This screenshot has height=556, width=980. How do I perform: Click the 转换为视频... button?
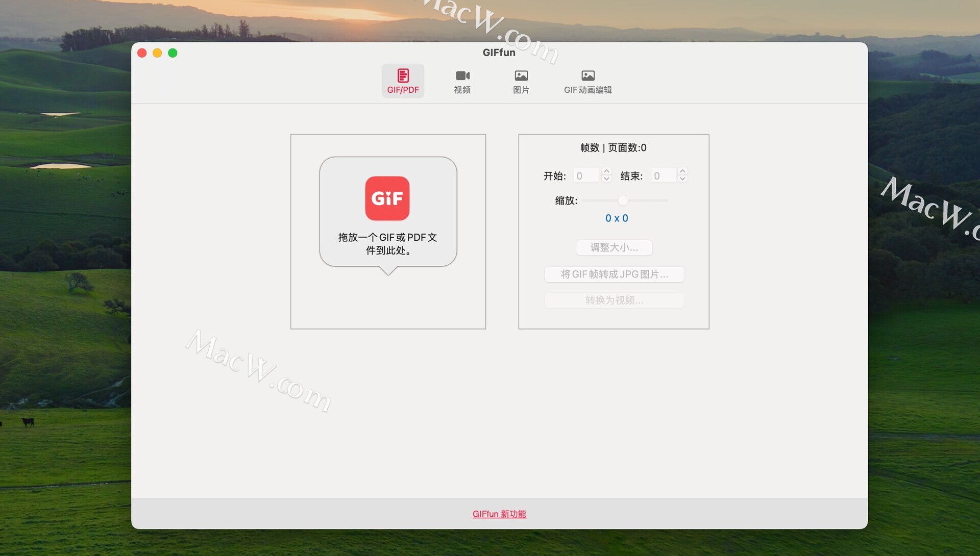[x=615, y=300]
